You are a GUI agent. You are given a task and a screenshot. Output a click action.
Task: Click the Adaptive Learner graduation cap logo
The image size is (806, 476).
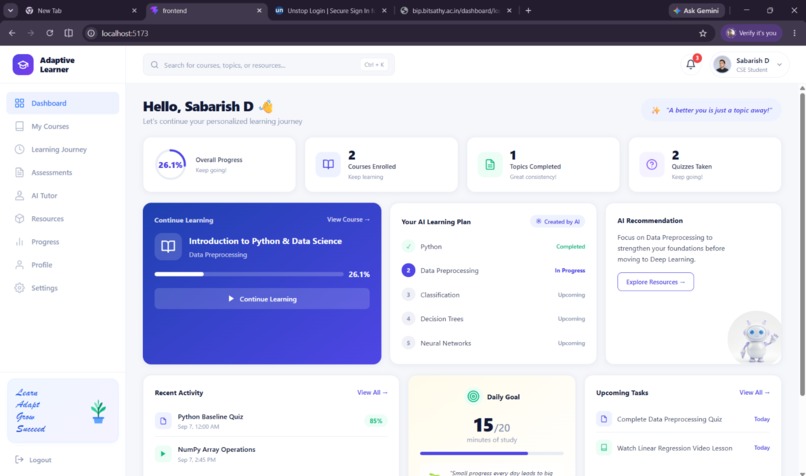click(x=23, y=65)
